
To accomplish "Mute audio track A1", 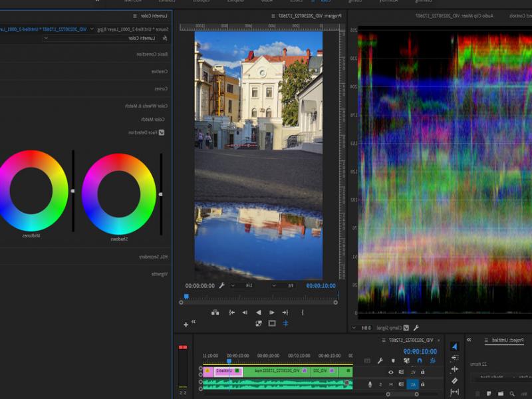I will (x=390, y=384).
